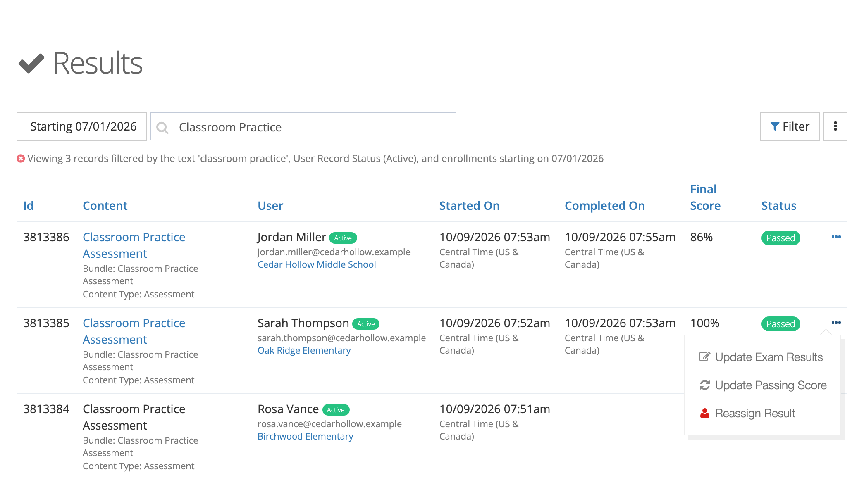Clear filters using the red x icon
This screenshot has width=864, height=504.
click(21, 159)
